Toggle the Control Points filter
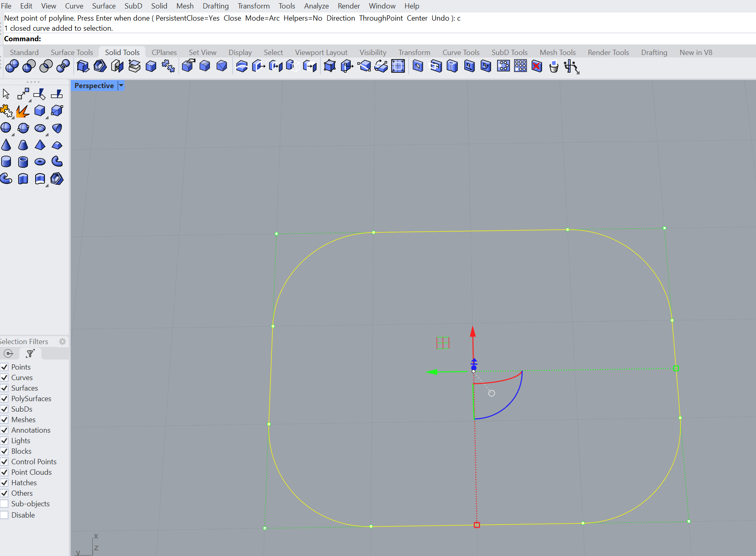 (4, 462)
